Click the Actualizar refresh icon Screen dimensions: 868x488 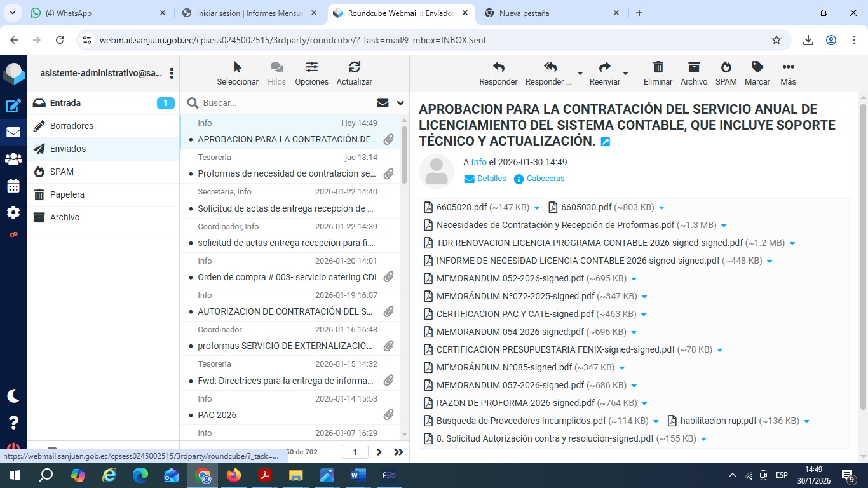point(354,67)
